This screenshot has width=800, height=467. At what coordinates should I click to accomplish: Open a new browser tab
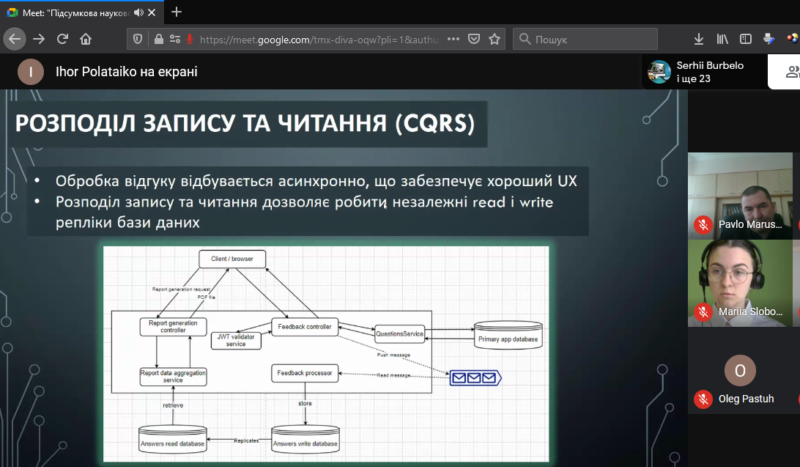pos(177,12)
